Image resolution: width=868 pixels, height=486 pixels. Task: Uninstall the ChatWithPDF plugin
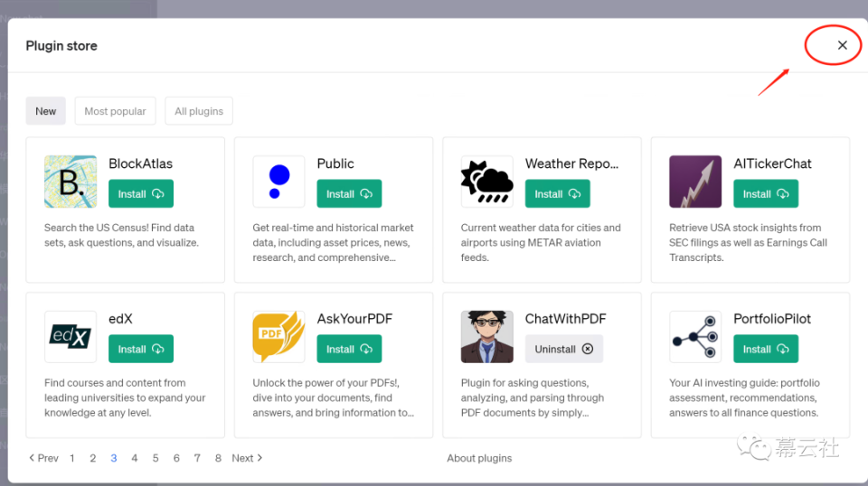click(x=564, y=350)
